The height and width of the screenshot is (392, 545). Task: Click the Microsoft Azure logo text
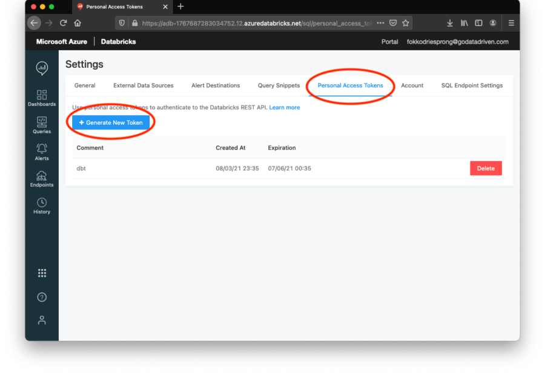pos(62,42)
